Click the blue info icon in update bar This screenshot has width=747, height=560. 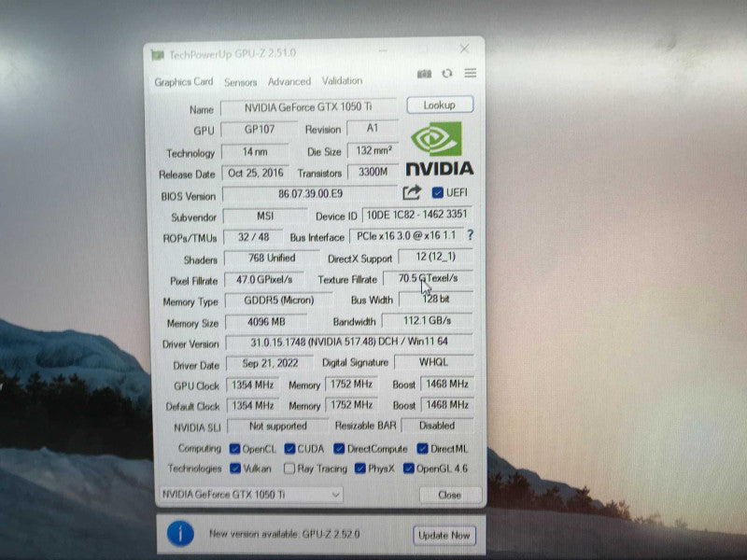180,534
